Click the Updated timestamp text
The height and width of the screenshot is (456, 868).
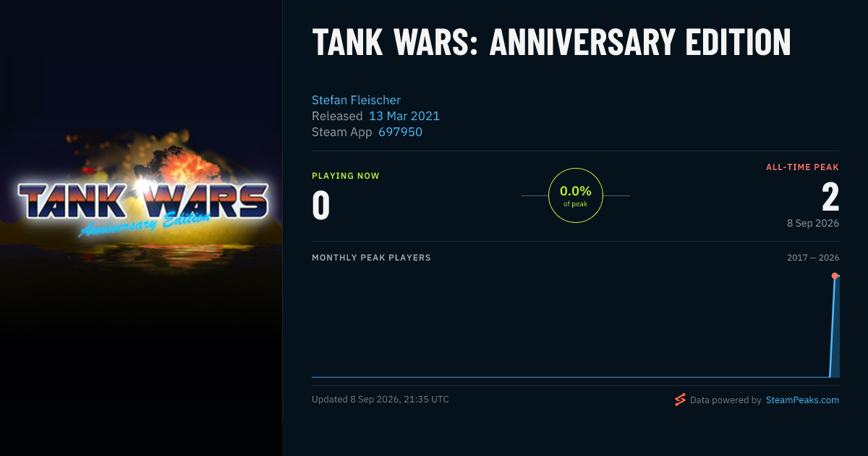(380, 399)
